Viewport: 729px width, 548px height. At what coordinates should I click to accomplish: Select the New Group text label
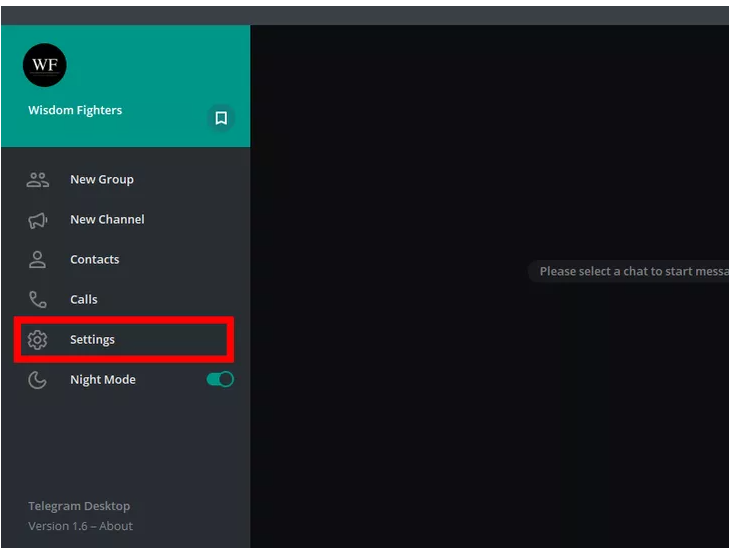(x=101, y=180)
